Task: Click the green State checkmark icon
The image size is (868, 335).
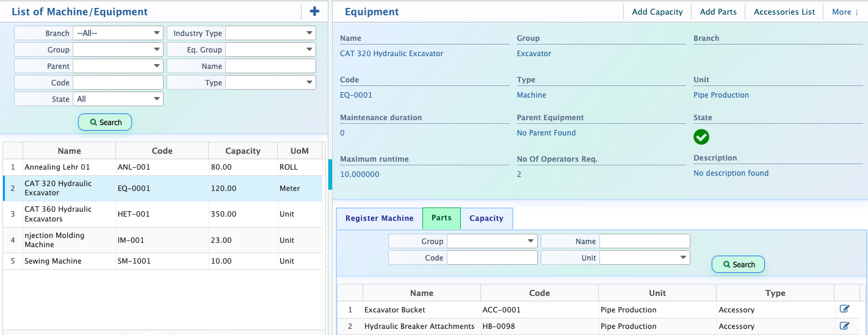Action: point(701,137)
